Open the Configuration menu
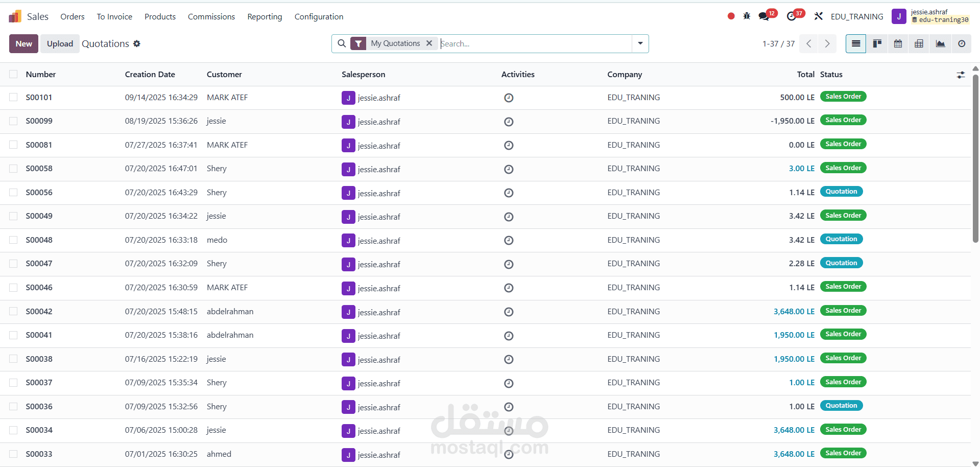Image resolution: width=980 pixels, height=467 pixels. pyautogui.click(x=319, y=16)
